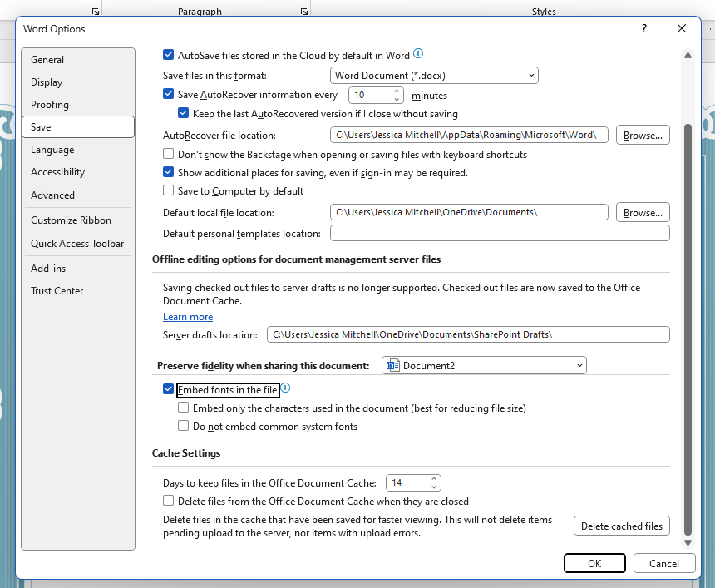Toggle AutoSave files stored in the Cloud

(168, 55)
